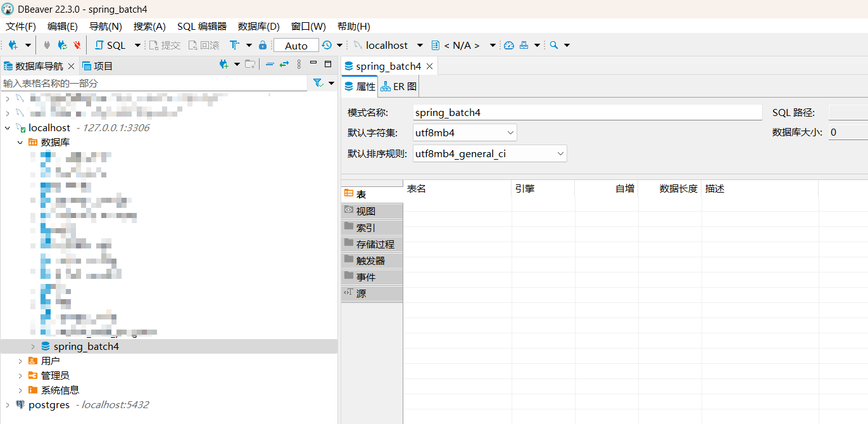Click the red disconnect toolbar icon
This screenshot has height=424, width=868.
pos(77,46)
